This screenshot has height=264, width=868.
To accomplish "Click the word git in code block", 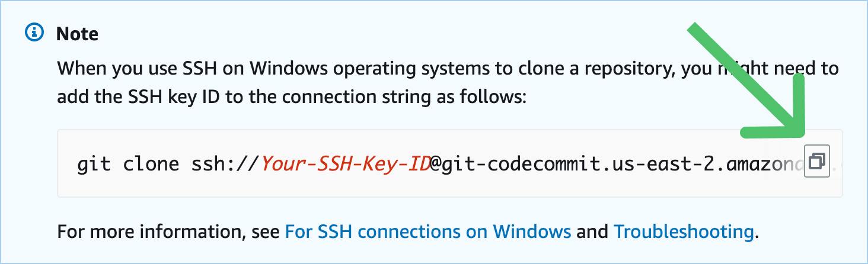I will pyautogui.click(x=94, y=163).
